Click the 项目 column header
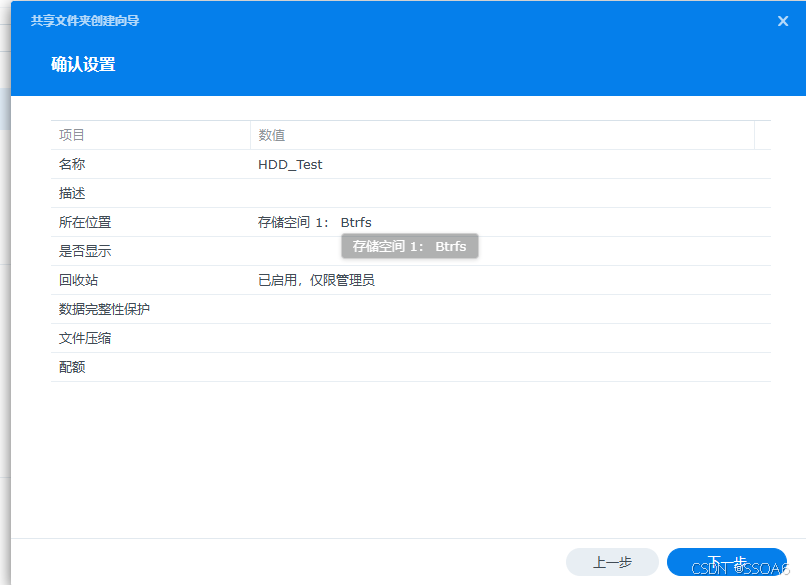The width and height of the screenshot is (806, 585). click(x=66, y=135)
